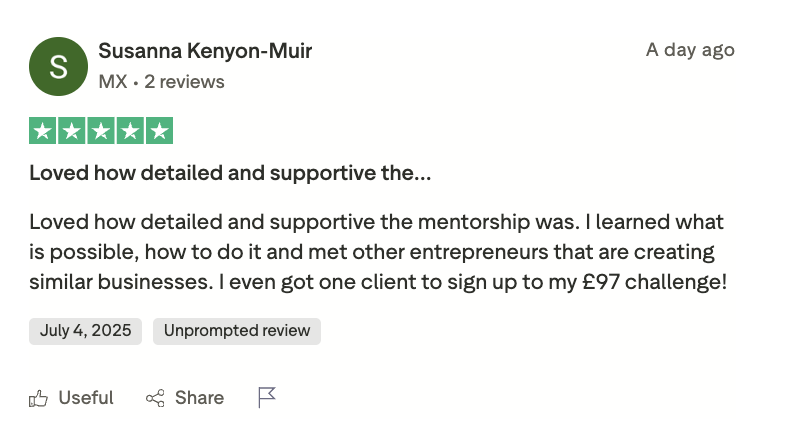Click the thumbs-up Useful icon
Screen dimensions: 798x430
pos(39,398)
